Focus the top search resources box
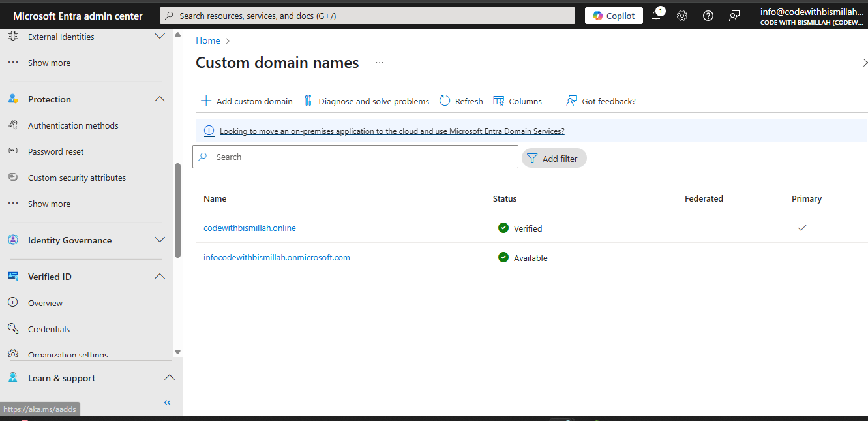Image resolution: width=868 pixels, height=421 pixels. [367, 16]
